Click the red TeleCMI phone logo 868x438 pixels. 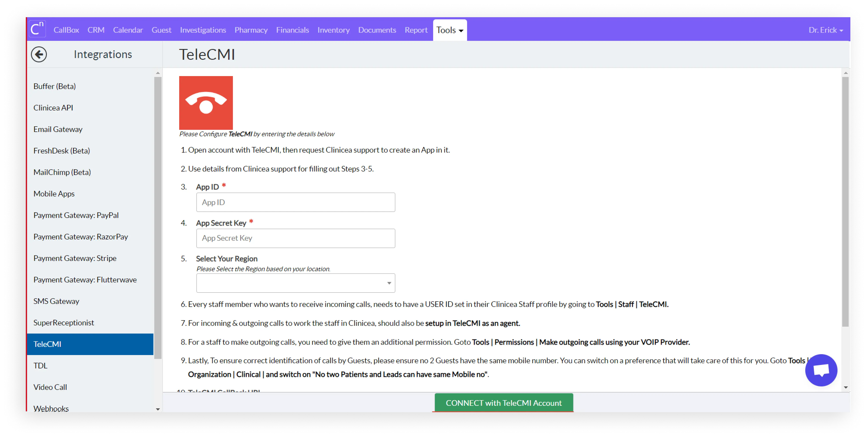tap(206, 103)
